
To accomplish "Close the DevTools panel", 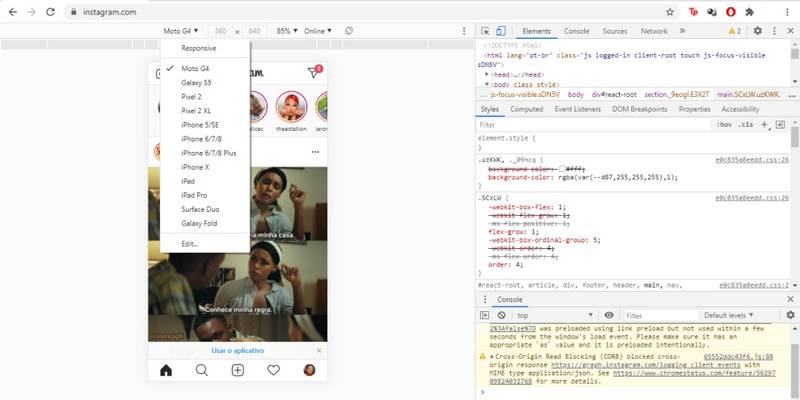I will [x=790, y=31].
